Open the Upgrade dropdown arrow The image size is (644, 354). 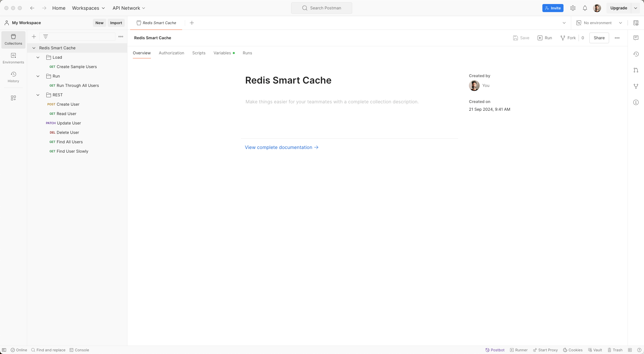click(x=636, y=8)
